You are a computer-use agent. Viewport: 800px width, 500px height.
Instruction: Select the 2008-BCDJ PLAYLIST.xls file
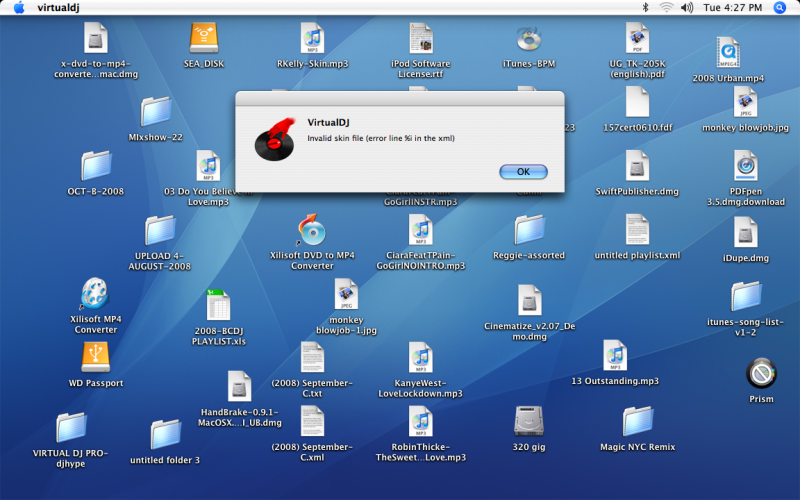pyautogui.click(x=218, y=305)
